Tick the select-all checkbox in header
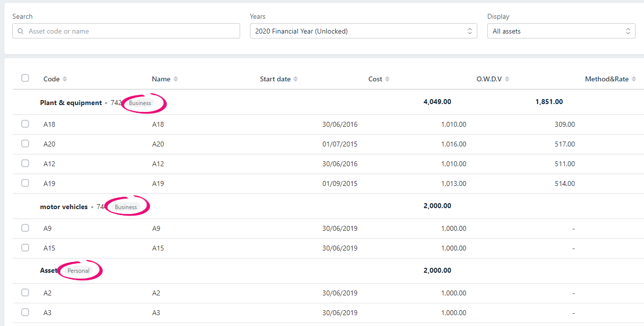 [x=25, y=78]
